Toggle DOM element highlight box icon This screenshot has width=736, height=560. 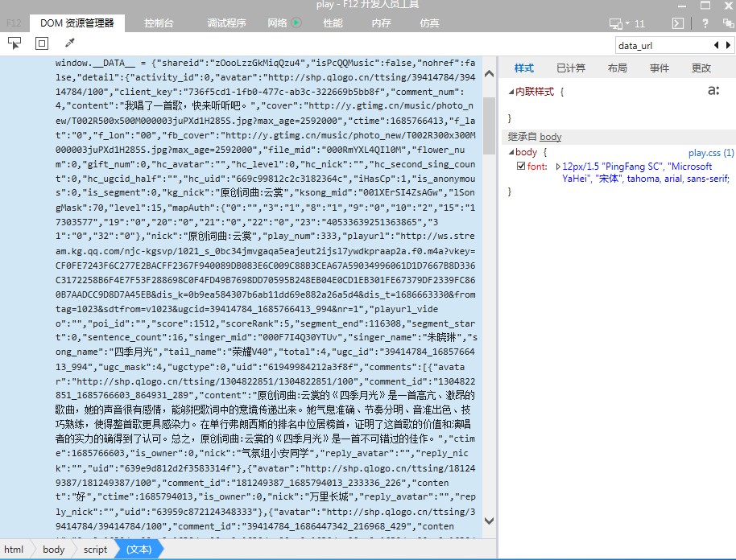click(41, 43)
